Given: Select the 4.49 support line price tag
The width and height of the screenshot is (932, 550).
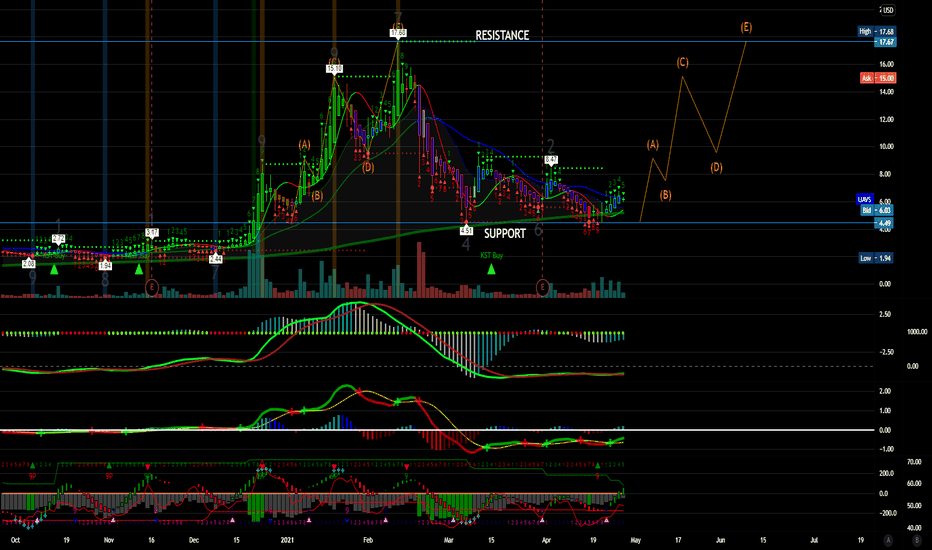Looking at the screenshot, I should 884,223.
